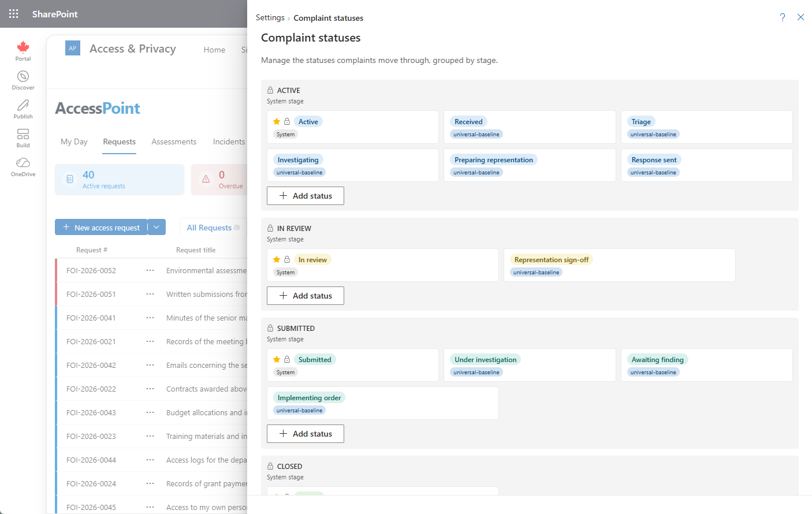This screenshot has height=514, width=812.
Task: Open Build in the left rail
Action: (x=23, y=138)
